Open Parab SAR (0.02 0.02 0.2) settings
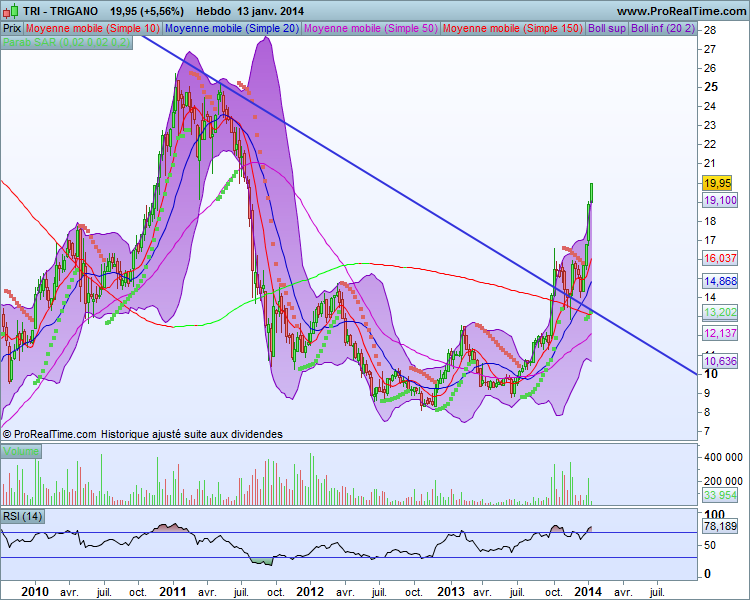Viewport: 750px width, 600px height. [66, 42]
